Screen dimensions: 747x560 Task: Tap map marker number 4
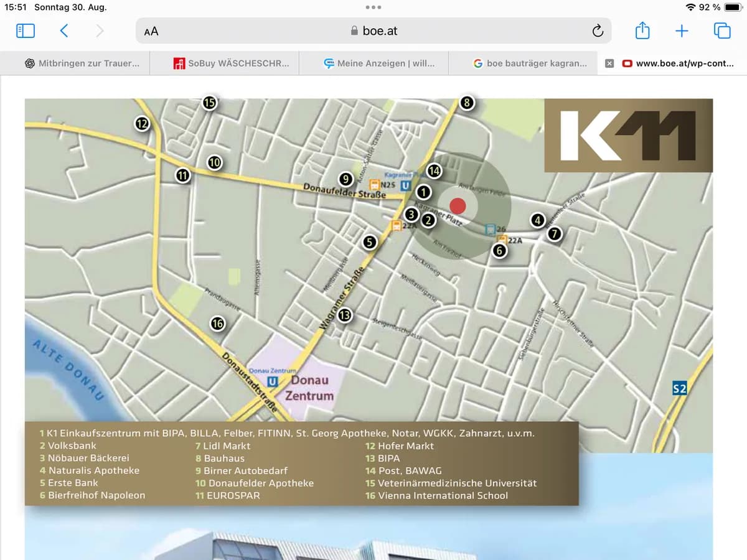pos(538,220)
